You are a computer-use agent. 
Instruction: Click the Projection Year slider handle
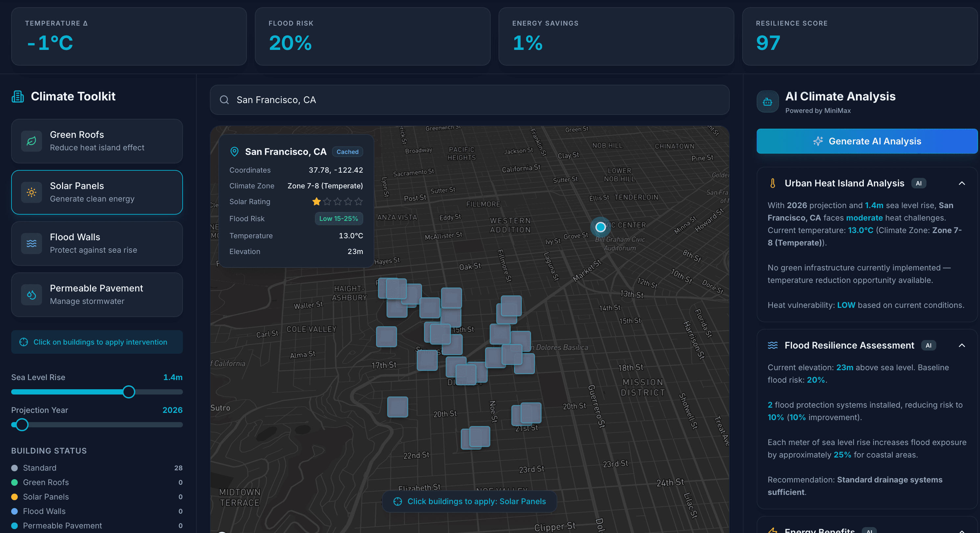pyautogui.click(x=22, y=425)
